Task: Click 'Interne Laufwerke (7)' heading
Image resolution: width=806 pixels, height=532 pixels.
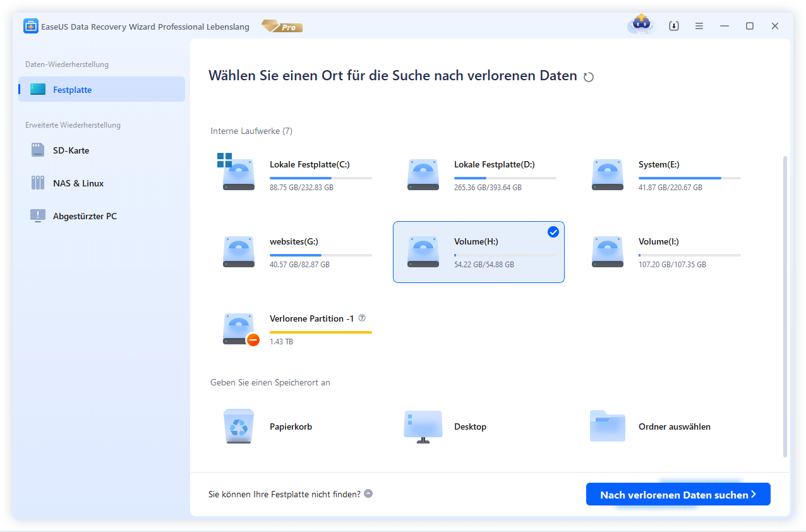Action: pos(251,131)
